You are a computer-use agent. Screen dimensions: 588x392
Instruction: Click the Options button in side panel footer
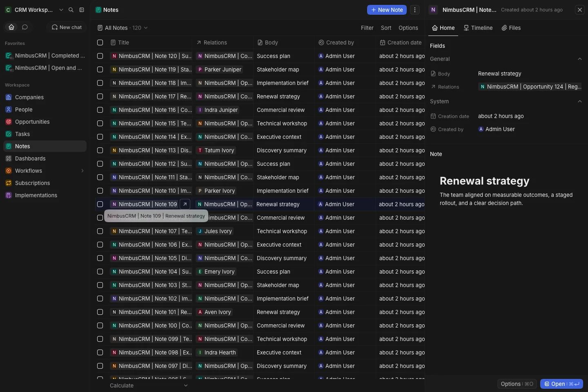[517, 384]
